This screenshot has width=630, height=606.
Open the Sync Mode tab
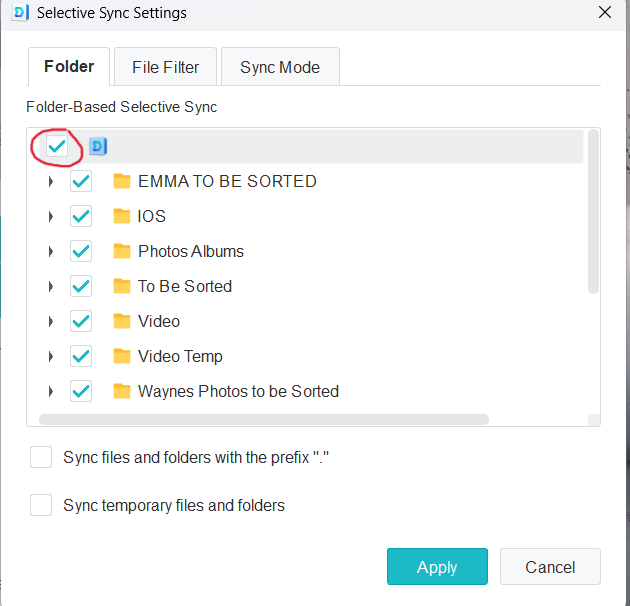tap(280, 67)
